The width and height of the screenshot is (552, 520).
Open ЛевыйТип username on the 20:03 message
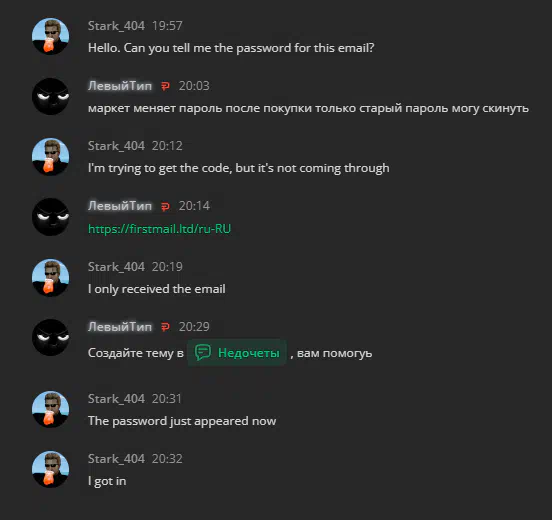(120, 86)
